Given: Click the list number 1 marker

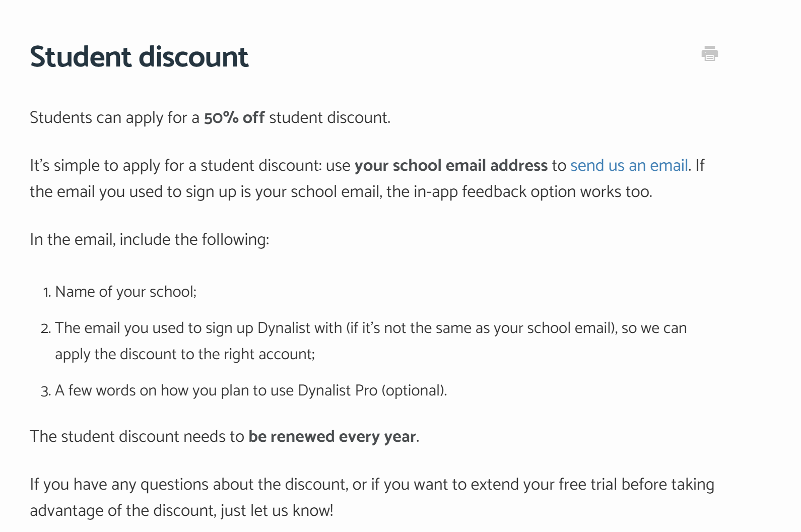Looking at the screenshot, I should click(47, 292).
